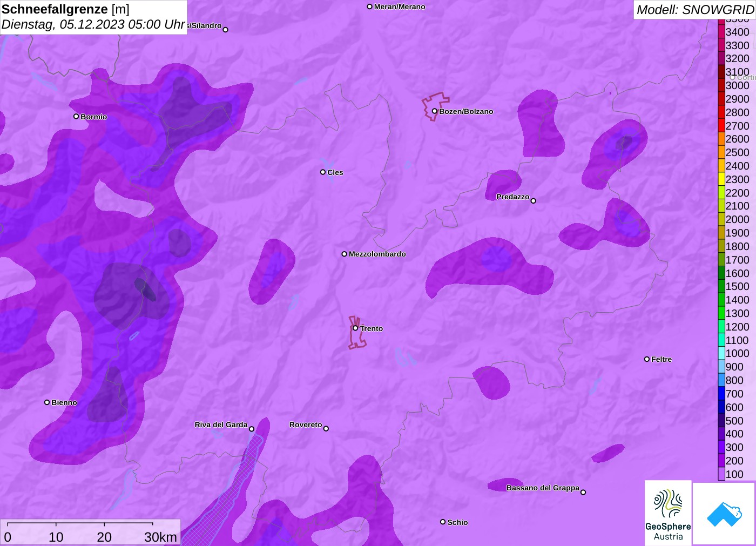This screenshot has height=546, width=756.
Task: Click the legend value '2900'
Action: (737, 99)
